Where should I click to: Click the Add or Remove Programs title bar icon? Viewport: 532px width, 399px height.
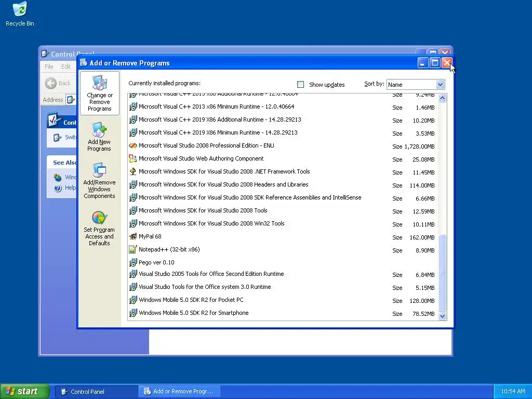pyautogui.click(x=84, y=63)
